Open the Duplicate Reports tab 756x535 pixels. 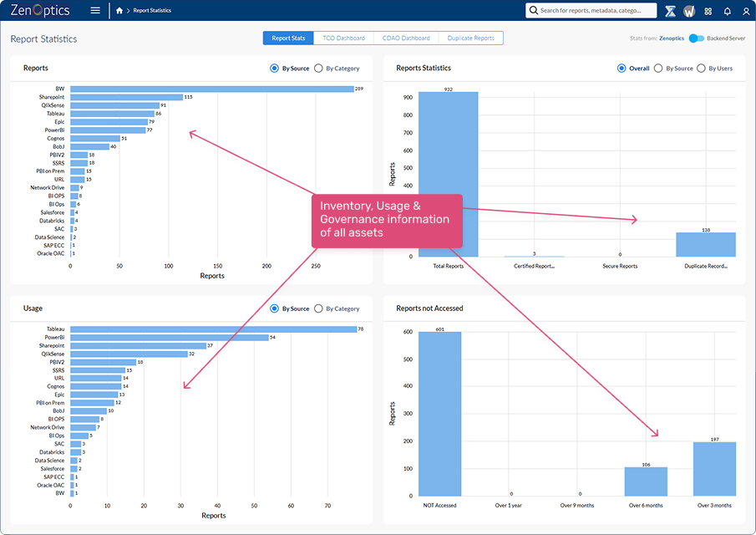471,38
